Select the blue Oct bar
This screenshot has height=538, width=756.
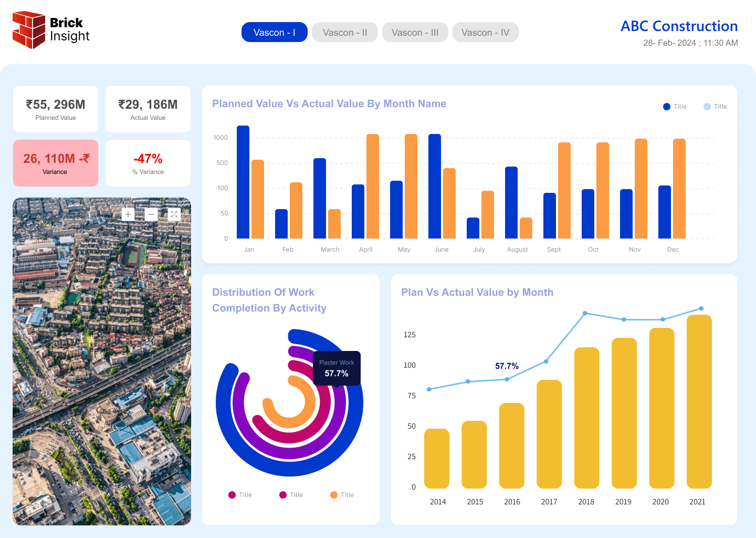tap(588, 214)
